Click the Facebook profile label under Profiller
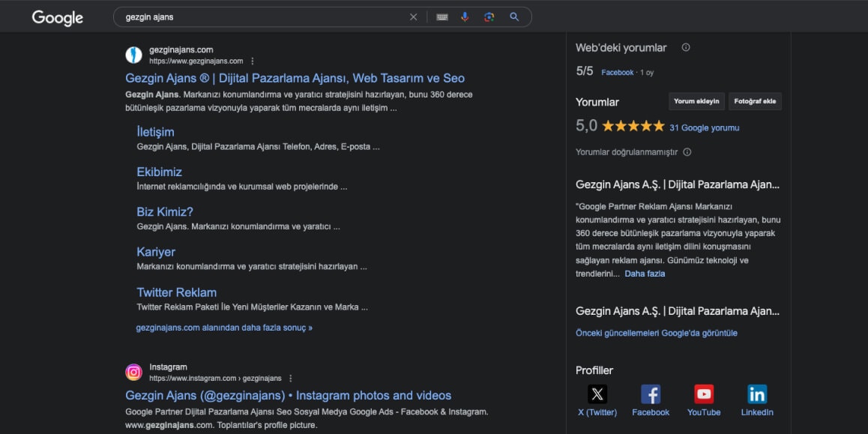This screenshot has width=868, height=434. [x=651, y=412]
